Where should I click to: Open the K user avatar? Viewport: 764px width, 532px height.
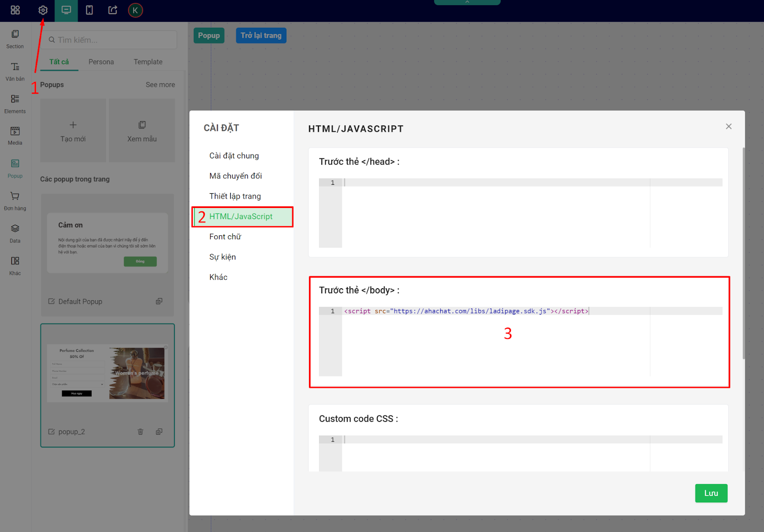tap(136, 10)
